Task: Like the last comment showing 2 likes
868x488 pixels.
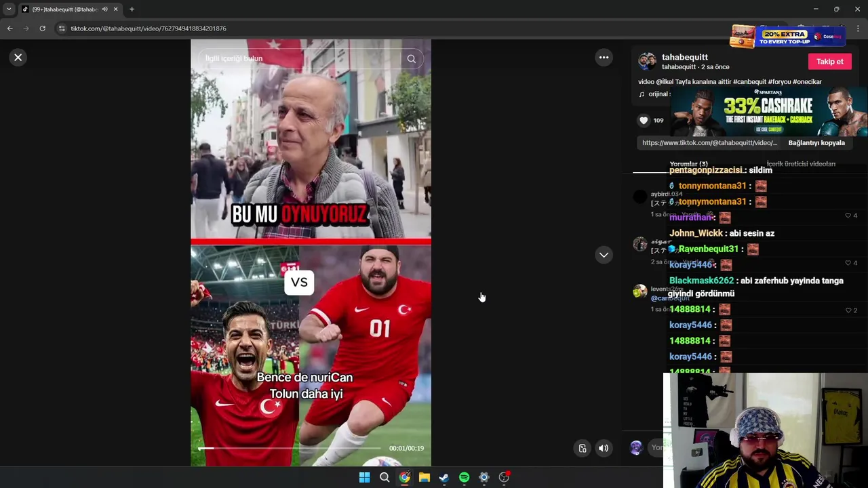Action: (x=848, y=310)
